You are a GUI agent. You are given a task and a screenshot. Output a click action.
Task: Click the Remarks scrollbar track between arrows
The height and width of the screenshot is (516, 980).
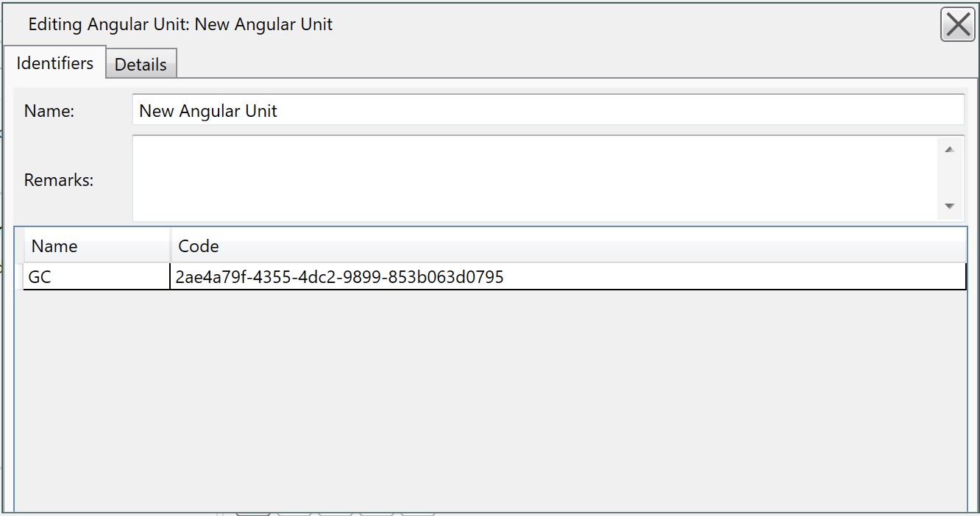point(949,178)
